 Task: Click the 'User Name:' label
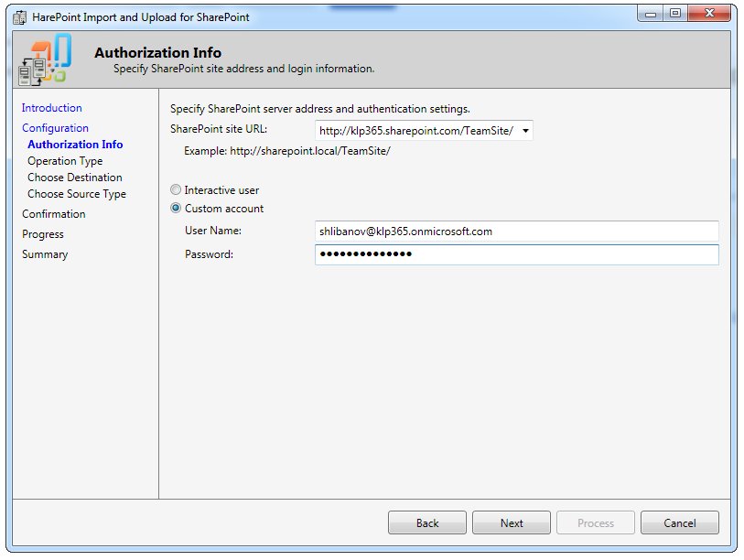point(213,231)
